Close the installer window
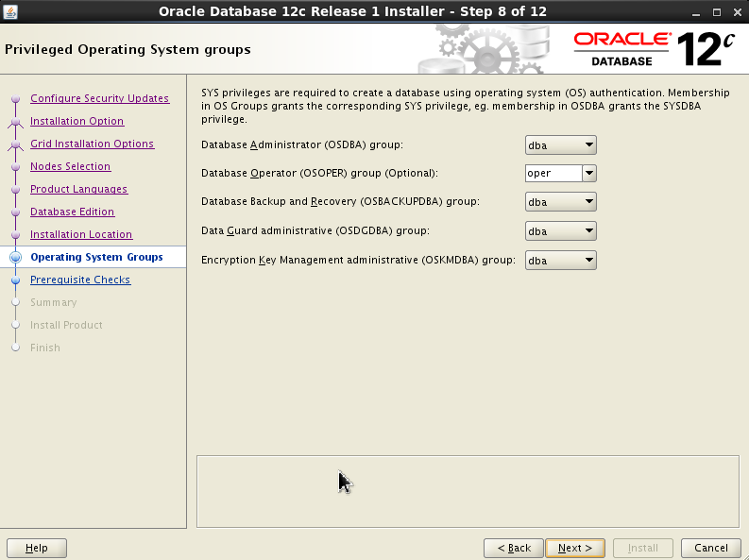 pos(738,12)
